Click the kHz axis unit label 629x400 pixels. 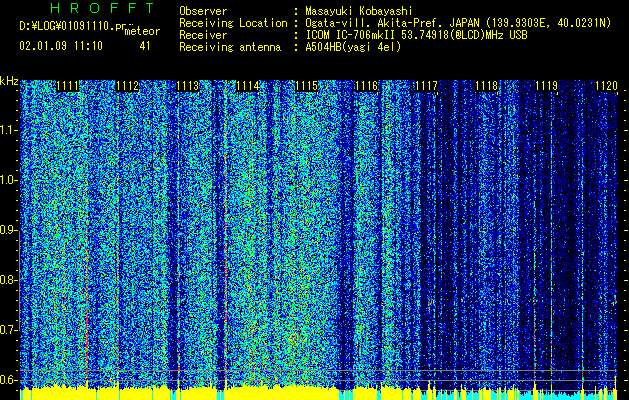point(9,81)
